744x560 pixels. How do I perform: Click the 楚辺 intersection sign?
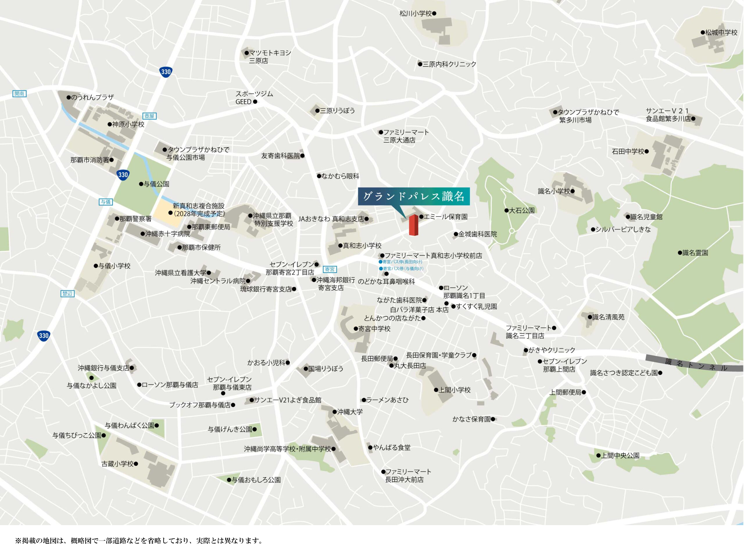click(x=67, y=293)
